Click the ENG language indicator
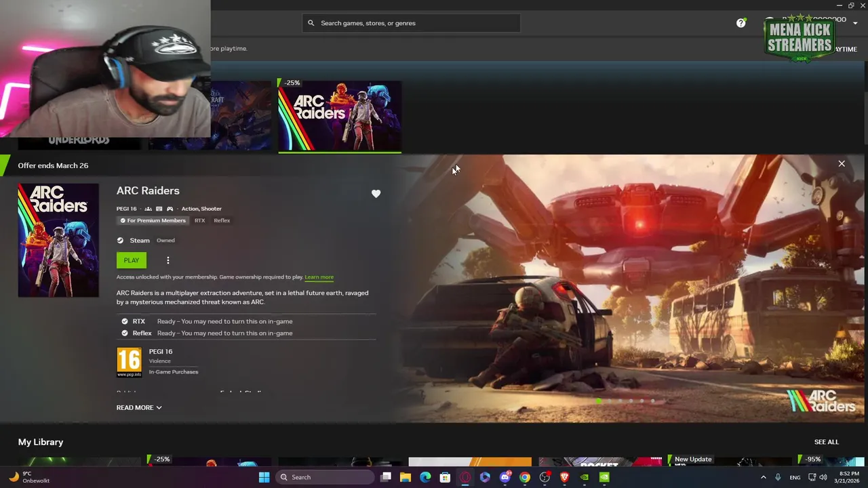 (795, 477)
